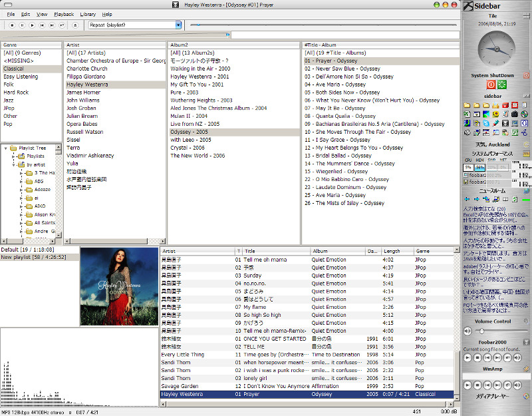Click the sidebar Volume Control slider

[501, 331]
